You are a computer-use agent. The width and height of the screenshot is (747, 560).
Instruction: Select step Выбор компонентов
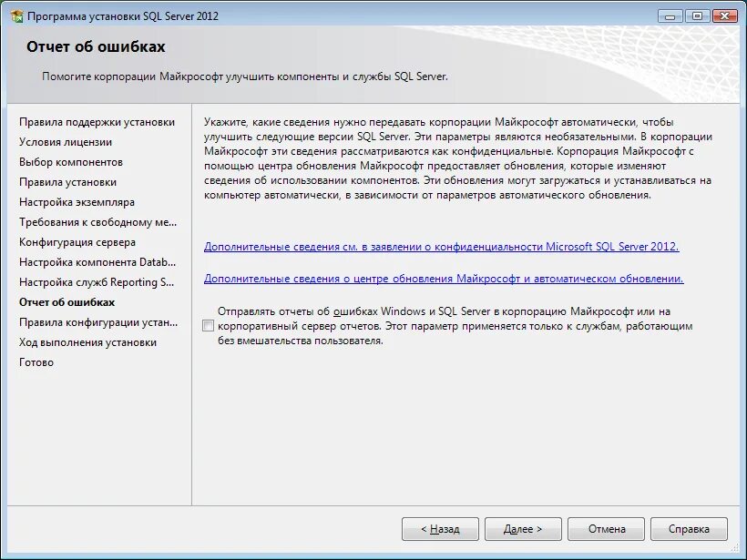point(71,162)
